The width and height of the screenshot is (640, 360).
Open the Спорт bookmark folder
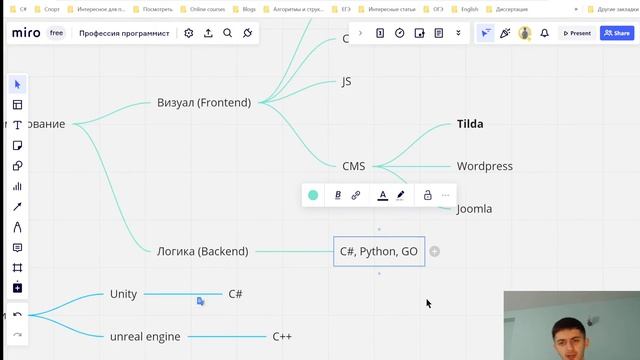click(47, 9)
